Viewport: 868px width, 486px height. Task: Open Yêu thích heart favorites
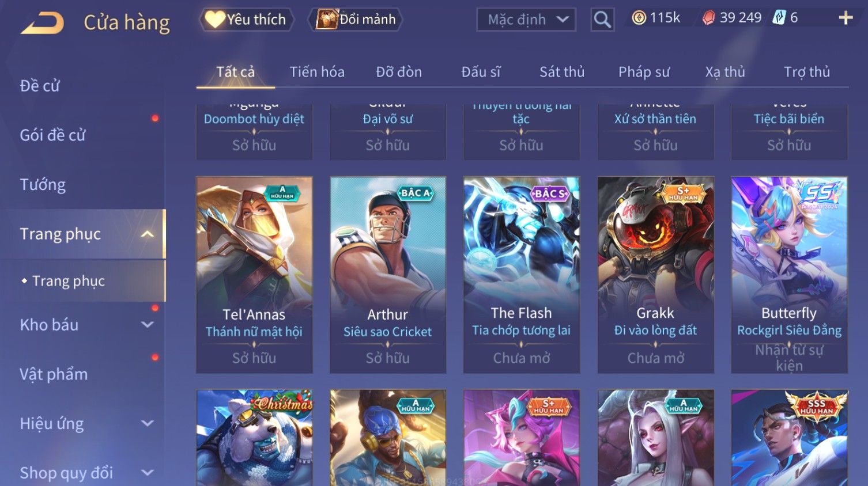coord(246,20)
